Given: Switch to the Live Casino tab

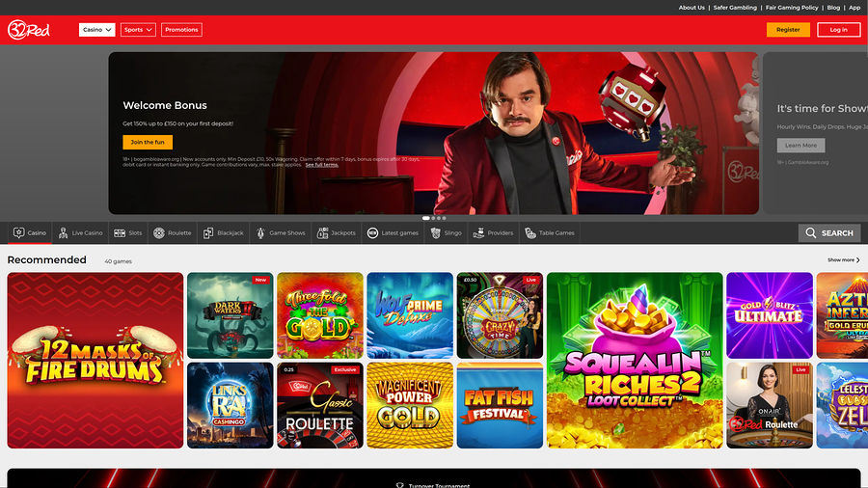Looking at the screenshot, I should [81, 233].
